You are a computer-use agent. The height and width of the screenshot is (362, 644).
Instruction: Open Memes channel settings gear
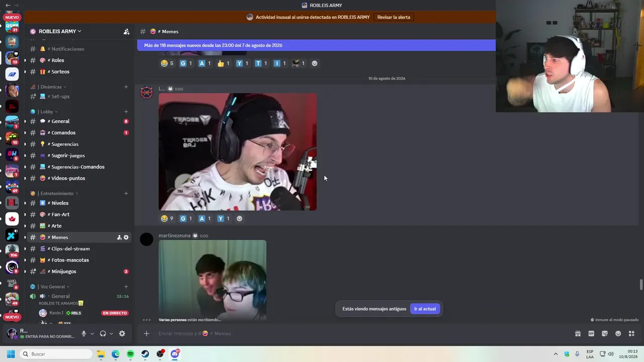click(x=126, y=237)
